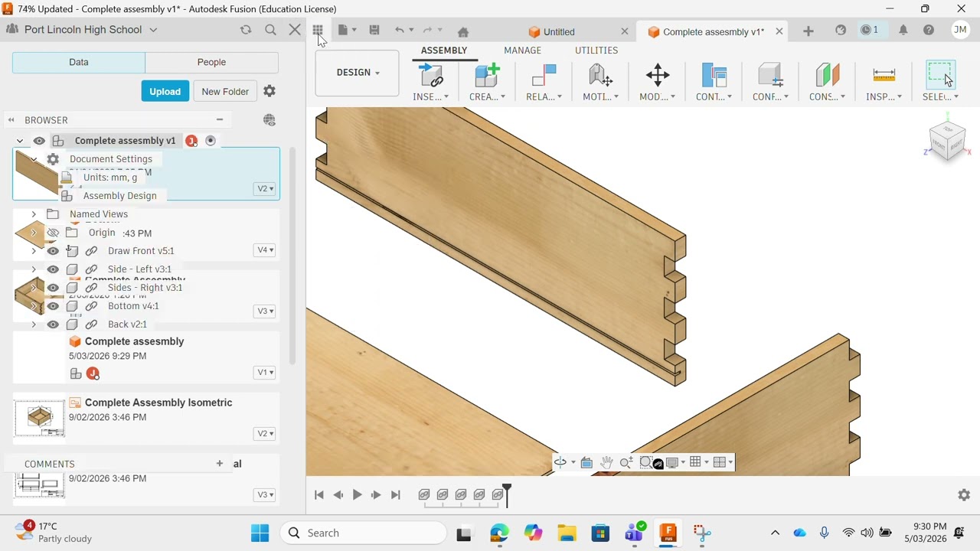Image resolution: width=980 pixels, height=551 pixels.
Task: Expand the Back v2:1 component node
Action: pyautogui.click(x=34, y=324)
